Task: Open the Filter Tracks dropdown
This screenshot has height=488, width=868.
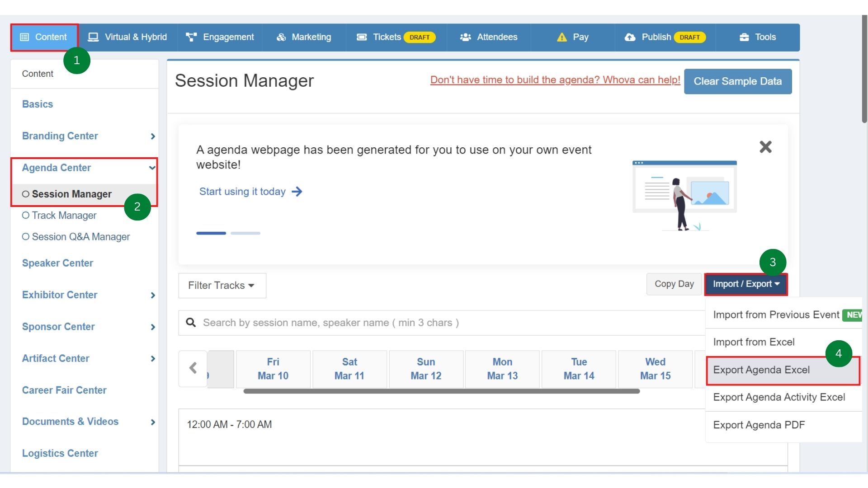Action: pyautogui.click(x=222, y=286)
